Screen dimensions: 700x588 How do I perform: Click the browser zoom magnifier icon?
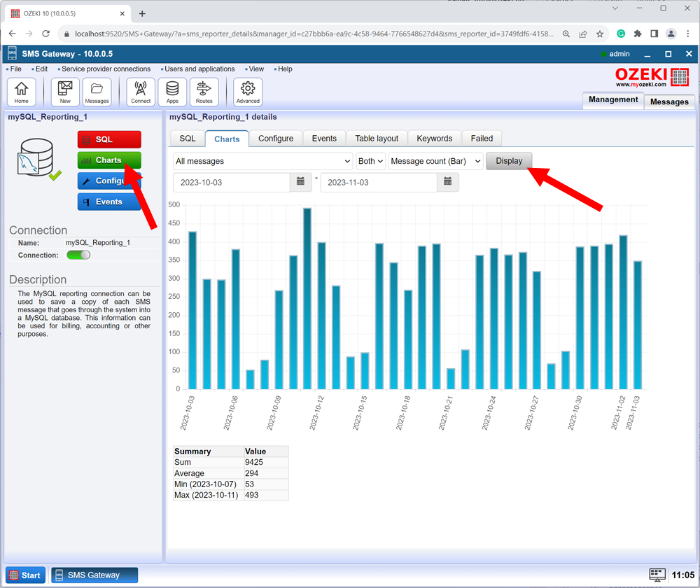(x=566, y=34)
